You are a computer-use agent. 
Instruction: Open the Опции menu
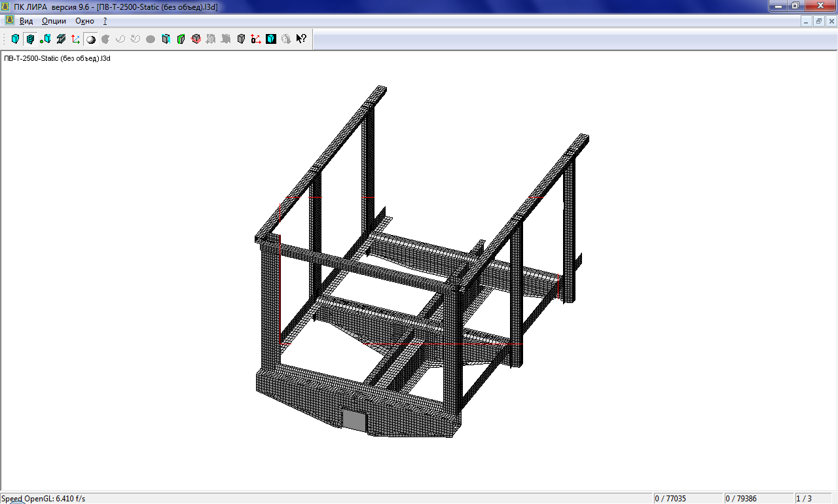pyautogui.click(x=54, y=21)
